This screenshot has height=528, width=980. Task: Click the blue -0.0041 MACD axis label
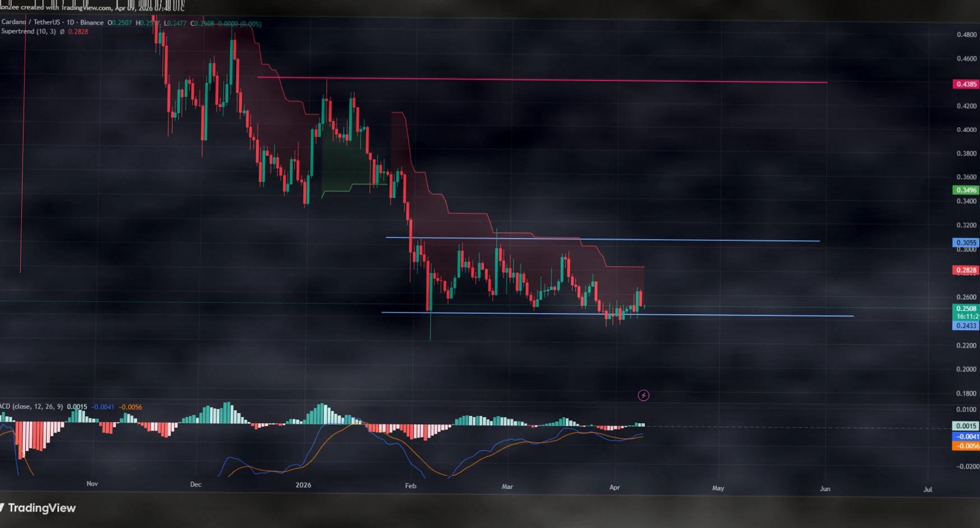click(965, 436)
